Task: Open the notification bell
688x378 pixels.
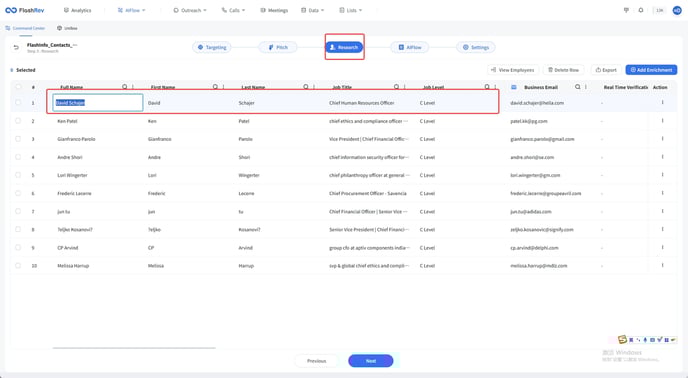Action: click(x=641, y=10)
